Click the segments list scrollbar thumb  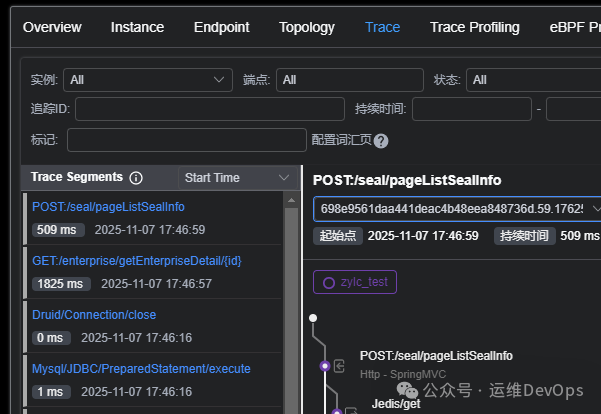coord(291,310)
